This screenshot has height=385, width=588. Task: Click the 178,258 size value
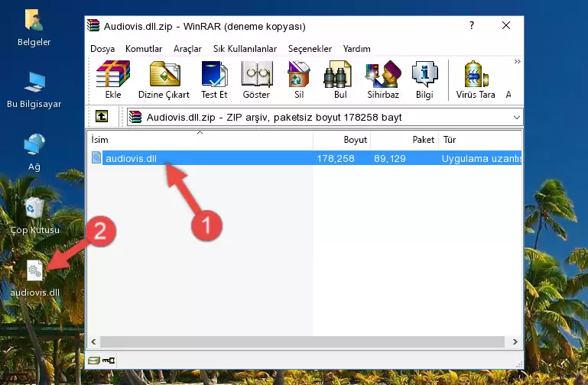click(336, 158)
